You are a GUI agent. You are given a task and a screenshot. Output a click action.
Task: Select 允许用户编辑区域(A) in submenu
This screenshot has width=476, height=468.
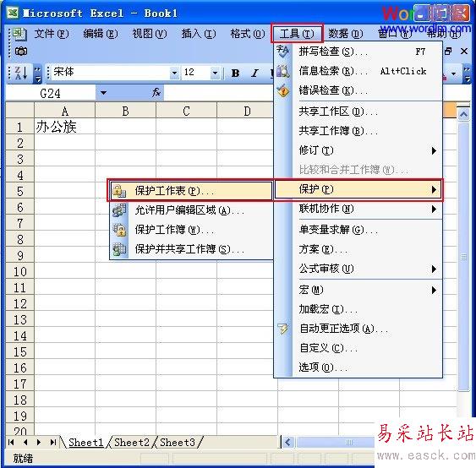(x=191, y=210)
